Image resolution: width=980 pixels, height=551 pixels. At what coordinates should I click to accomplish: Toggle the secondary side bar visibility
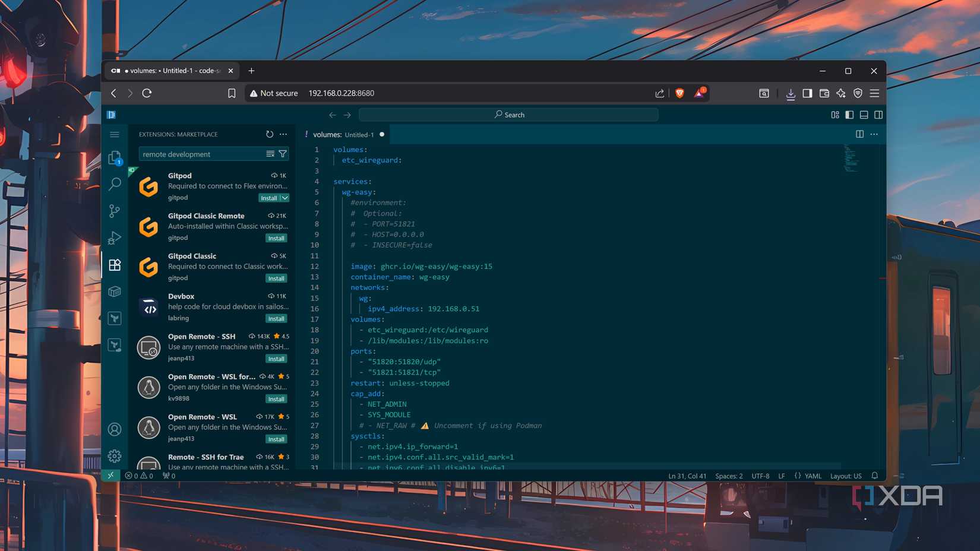878,115
